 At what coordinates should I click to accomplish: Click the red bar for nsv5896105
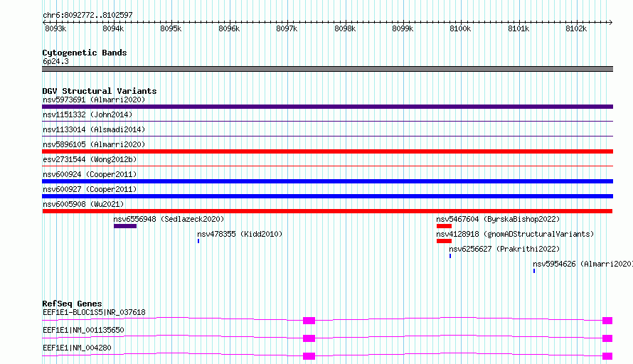(x=327, y=151)
